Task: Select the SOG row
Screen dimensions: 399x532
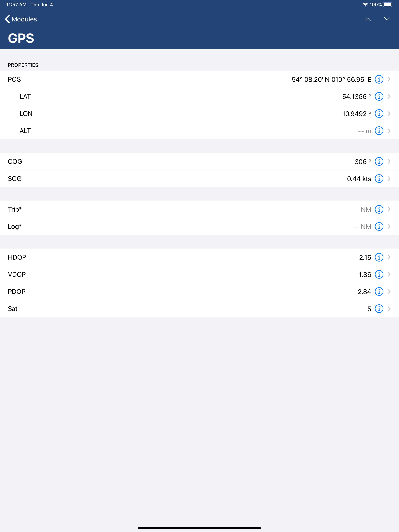Action: click(199, 178)
